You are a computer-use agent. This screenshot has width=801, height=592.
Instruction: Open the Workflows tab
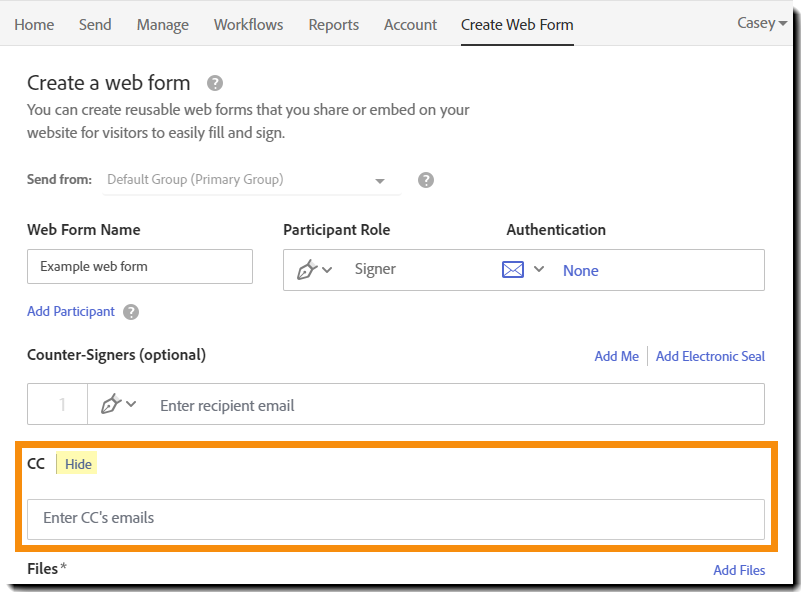pyautogui.click(x=248, y=24)
